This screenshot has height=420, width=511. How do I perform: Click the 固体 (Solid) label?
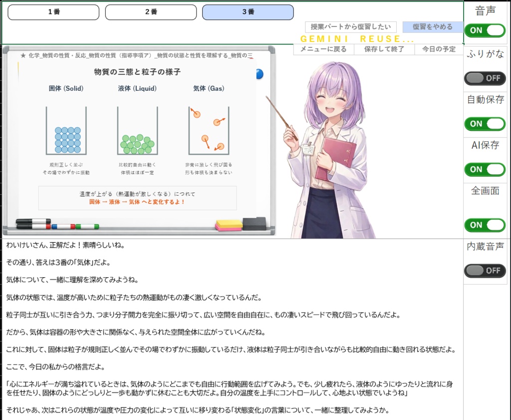point(66,88)
